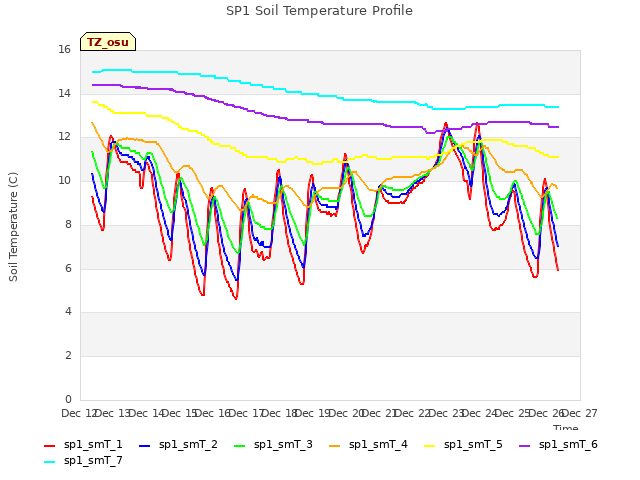The image size is (640, 480).
Task: Toggle sp1_smT_7 legend entry
Action: click(83, 461)
